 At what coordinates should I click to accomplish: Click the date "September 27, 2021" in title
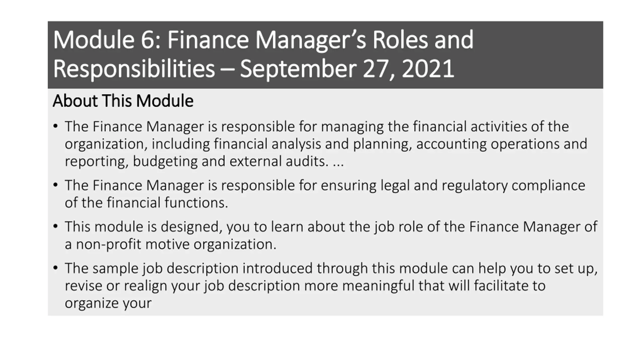pyautogui.click(x=347, y=69)
